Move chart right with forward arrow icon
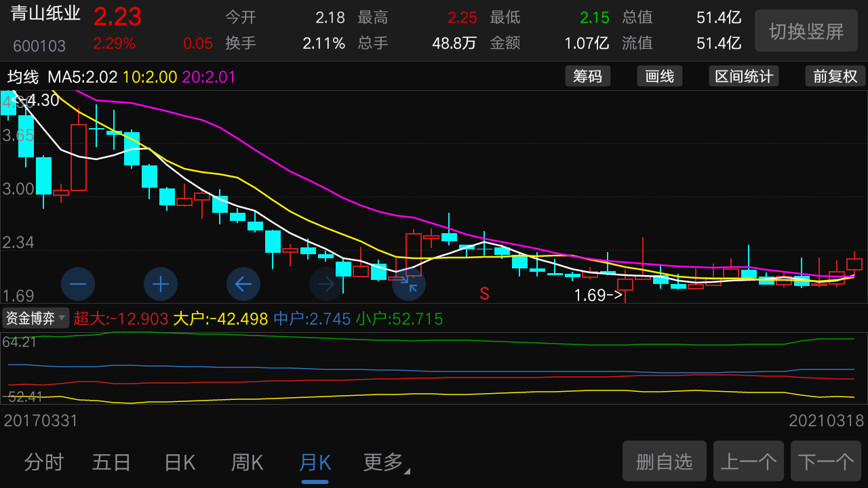The image size is (868, 488). [x=326, y=284]
